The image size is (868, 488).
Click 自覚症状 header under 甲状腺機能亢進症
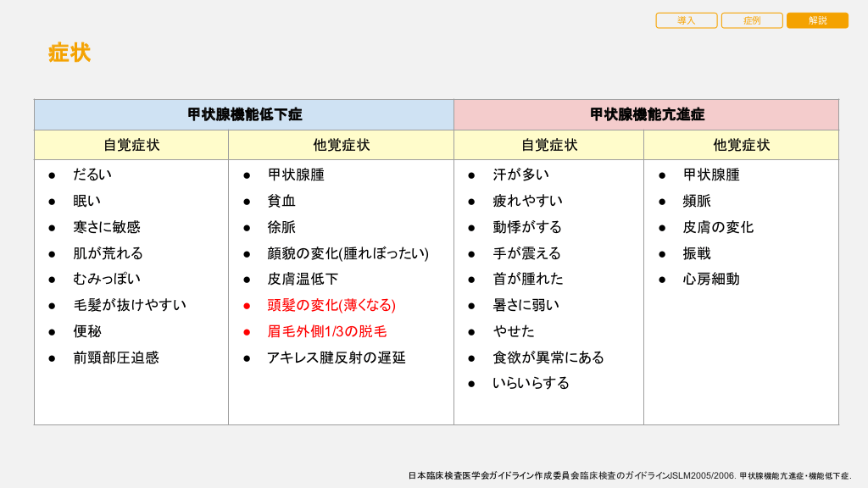pos(548,145)
